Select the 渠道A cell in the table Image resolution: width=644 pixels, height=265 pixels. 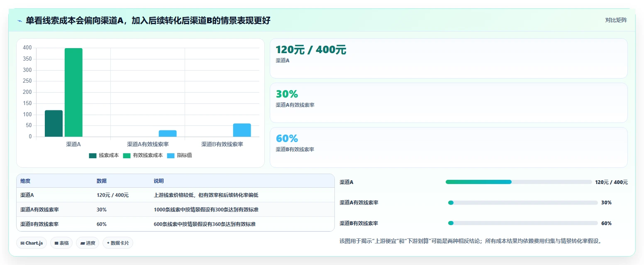27,195
